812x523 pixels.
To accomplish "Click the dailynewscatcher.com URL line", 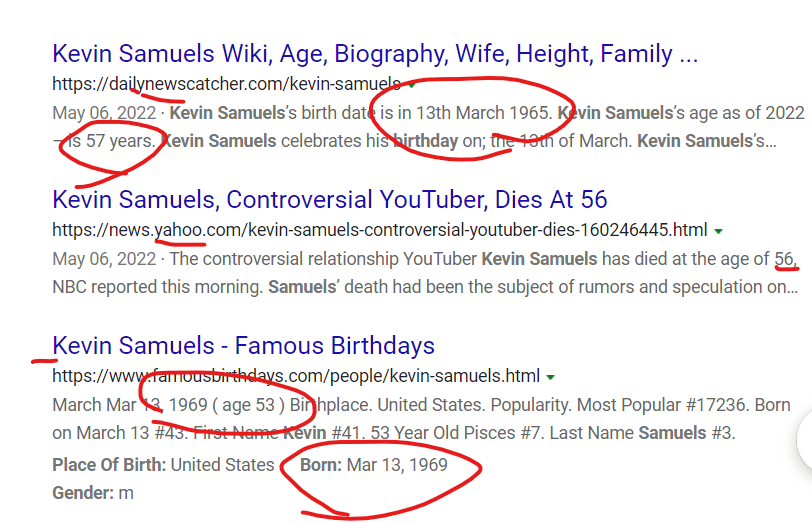I will (226, 83).
